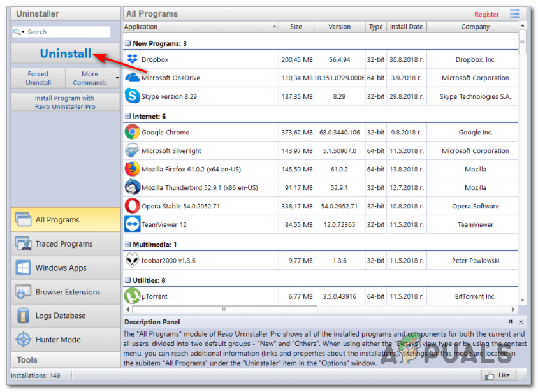538x392 pixels.
Task: Click the Microsoft Silverlight icon
Action: [132, 150]
